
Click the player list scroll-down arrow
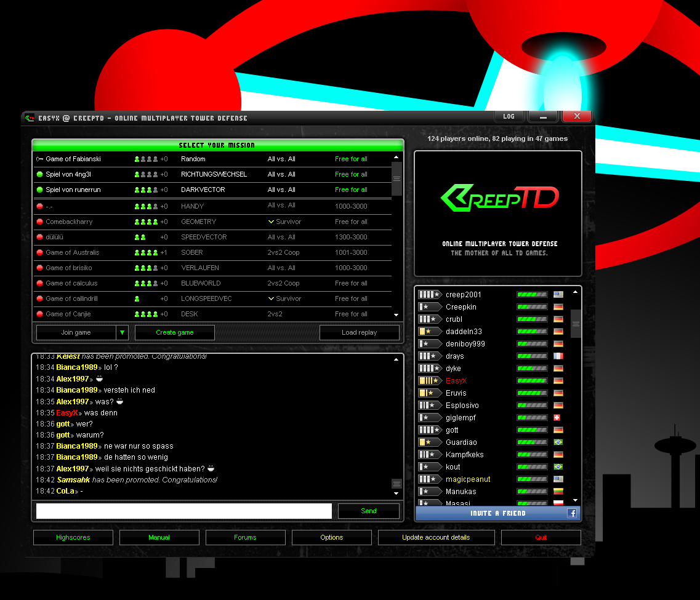[576, 500]
